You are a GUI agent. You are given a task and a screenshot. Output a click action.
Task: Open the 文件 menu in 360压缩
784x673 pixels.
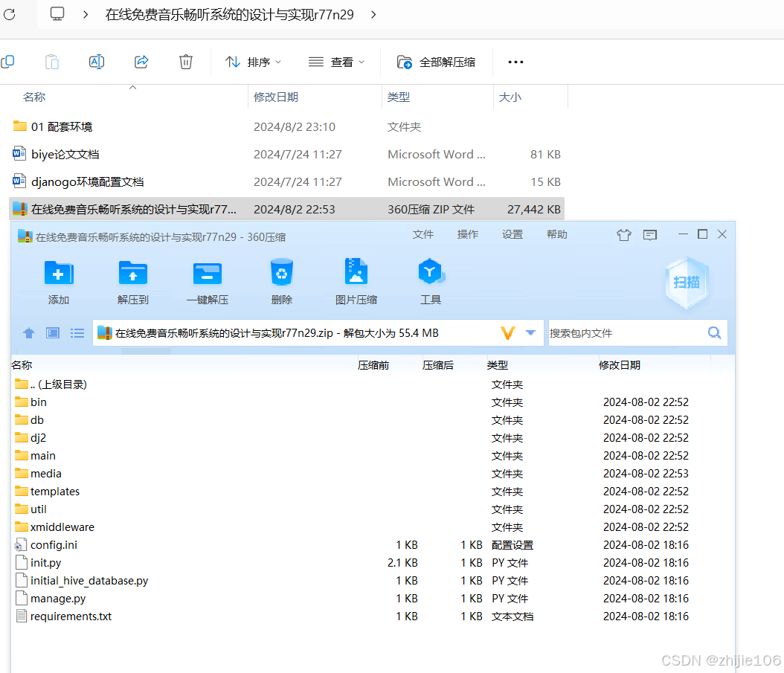(422, 234)
